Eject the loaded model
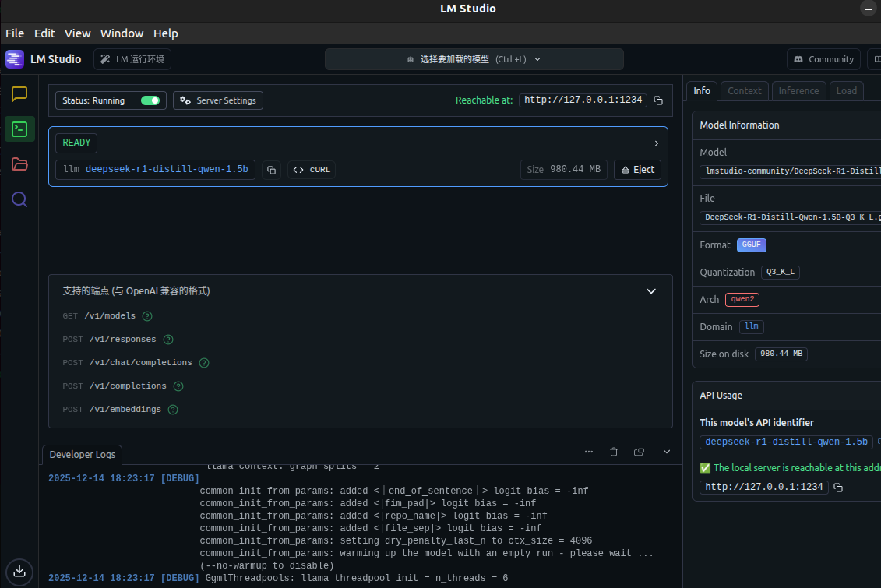Image resolution: width=881 pixels, height=588 pixels. [x=638, y=170]
